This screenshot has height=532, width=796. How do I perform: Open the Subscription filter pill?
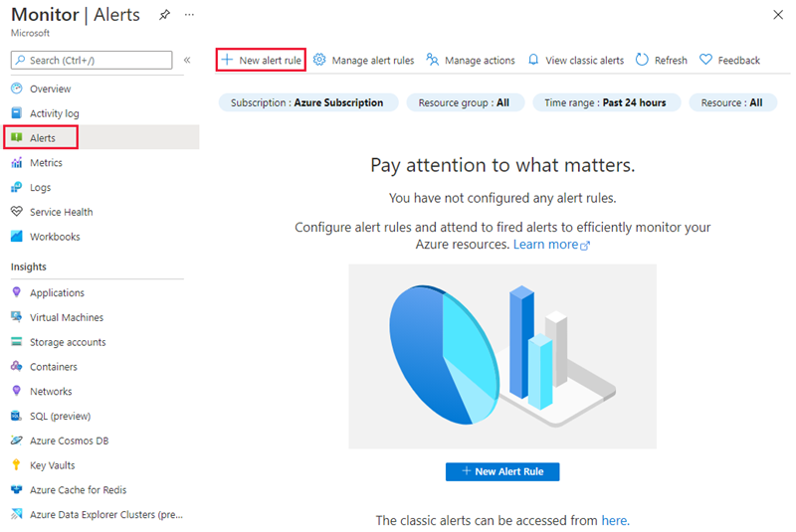pos(308,102)
